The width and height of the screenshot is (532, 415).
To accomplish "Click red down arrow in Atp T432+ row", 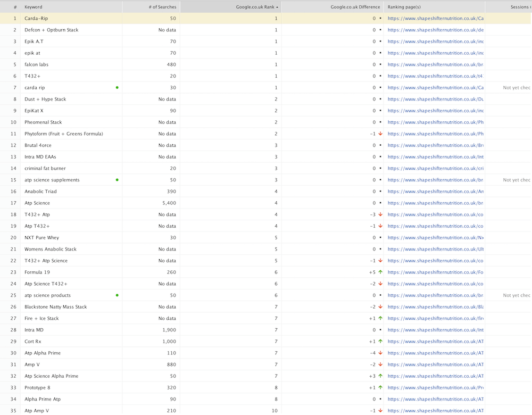I will 380,226.
